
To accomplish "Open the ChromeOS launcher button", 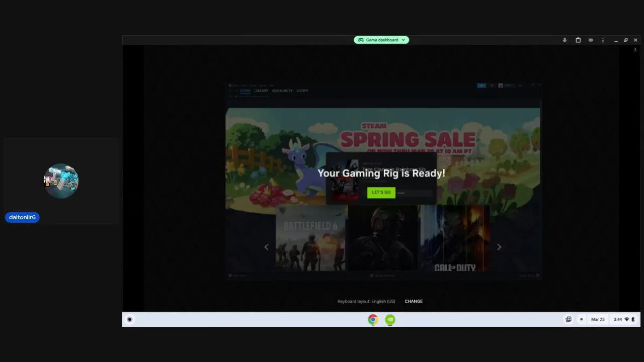I will [x=130, y=319].
